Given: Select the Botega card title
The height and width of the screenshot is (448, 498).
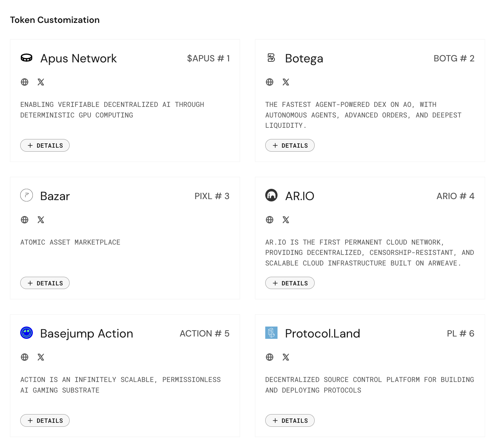Looking at the screenshot, I should [x=304, y=58].
